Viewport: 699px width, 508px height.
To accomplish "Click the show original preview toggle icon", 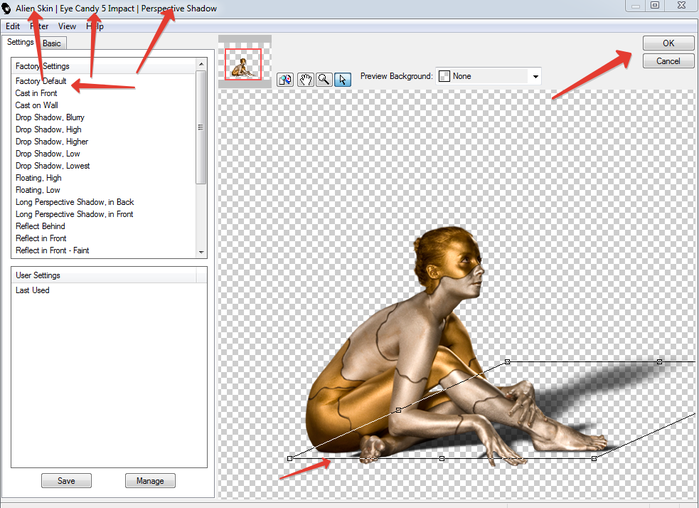I will click(285, 80).
